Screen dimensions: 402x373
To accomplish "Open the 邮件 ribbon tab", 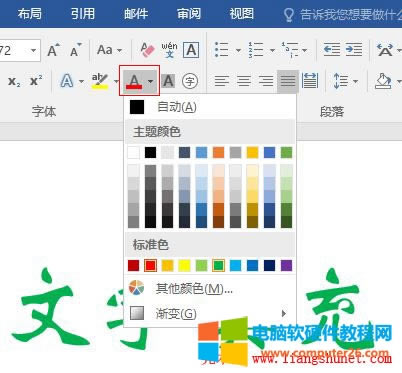I will pyautogui.click(x=136, y=14).
